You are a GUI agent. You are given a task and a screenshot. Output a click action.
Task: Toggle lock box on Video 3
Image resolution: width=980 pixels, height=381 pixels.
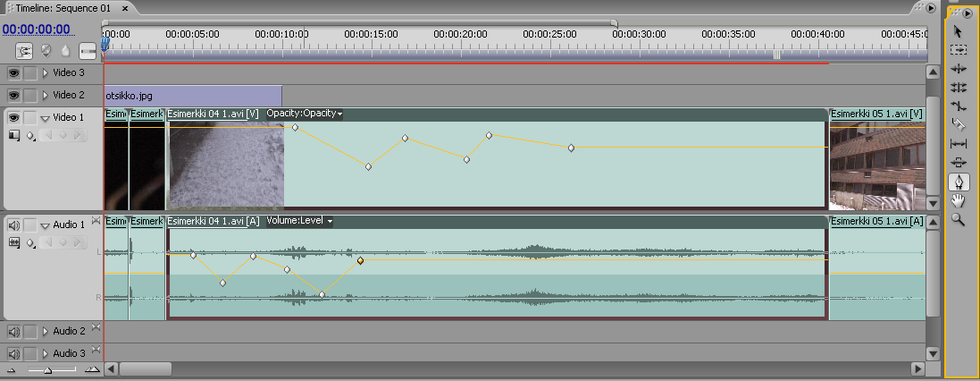[30, 73]
